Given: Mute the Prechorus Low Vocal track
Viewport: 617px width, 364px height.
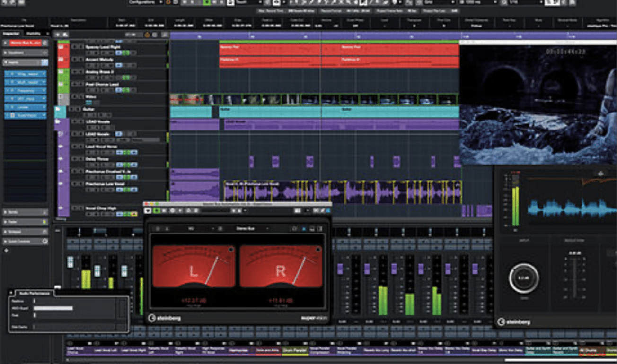Looking at the screenshot, I should [75, 183].
